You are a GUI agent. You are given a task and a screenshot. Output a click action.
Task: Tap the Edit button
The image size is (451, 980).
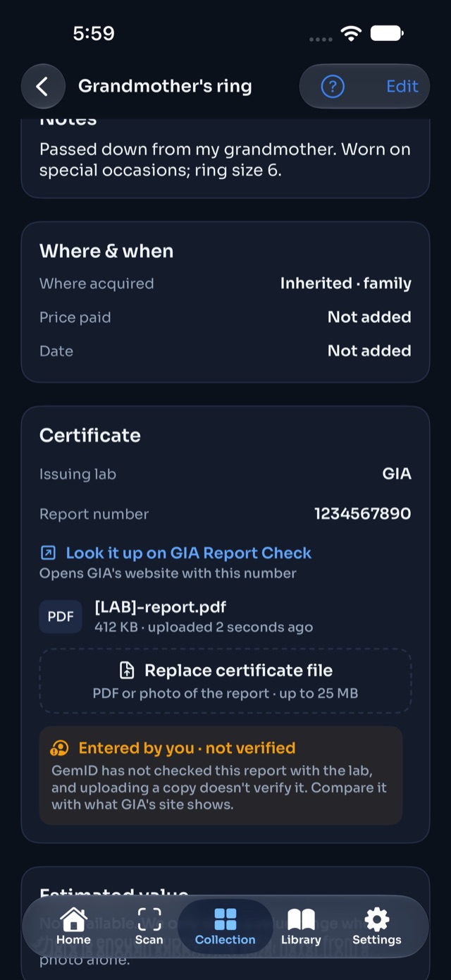(402, 87)
